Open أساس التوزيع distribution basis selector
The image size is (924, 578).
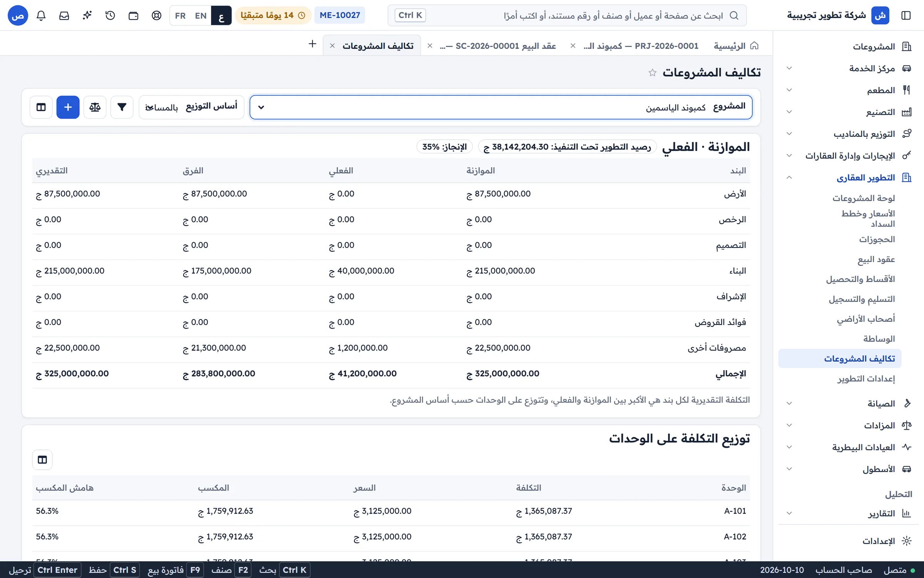click(x=191, y=107)
